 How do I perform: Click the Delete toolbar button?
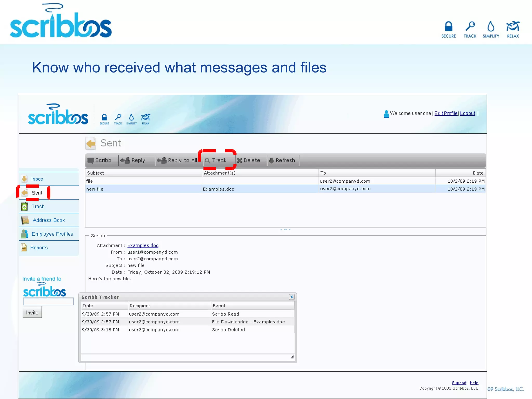[x=249, y=160]
